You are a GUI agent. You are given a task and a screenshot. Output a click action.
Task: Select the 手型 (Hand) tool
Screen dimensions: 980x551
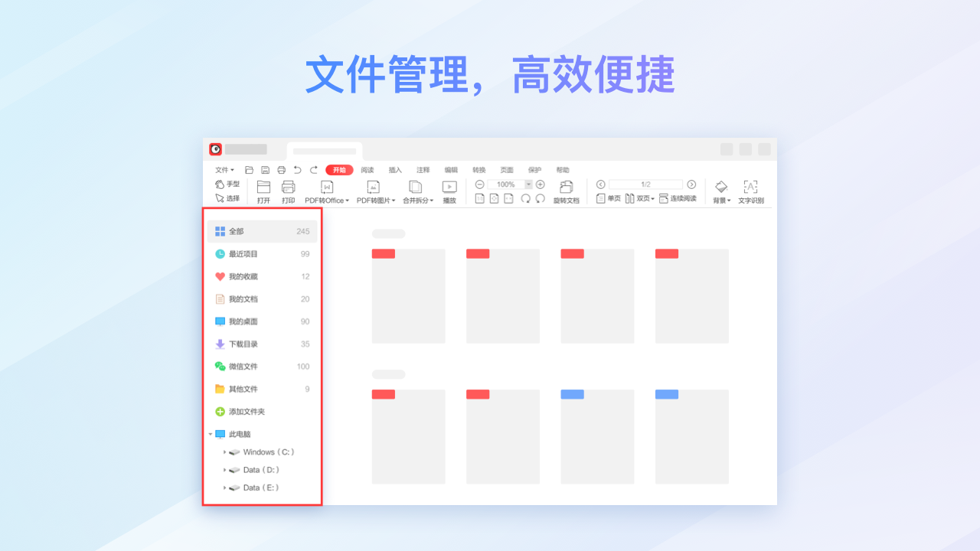[x=228, y=184]
